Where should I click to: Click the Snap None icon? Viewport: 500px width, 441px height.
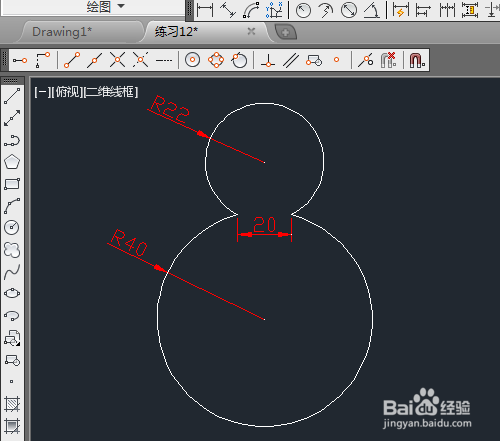[388, 60]
